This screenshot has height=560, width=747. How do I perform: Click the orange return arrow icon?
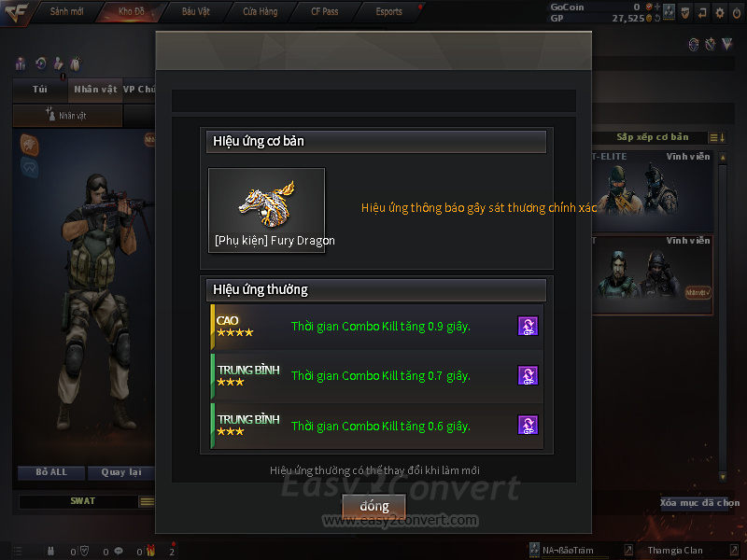point(702,13)
